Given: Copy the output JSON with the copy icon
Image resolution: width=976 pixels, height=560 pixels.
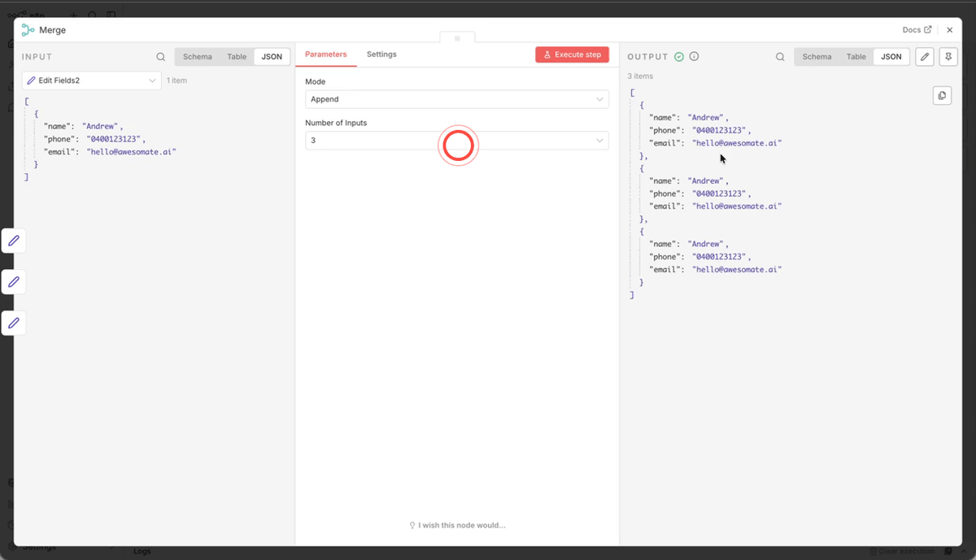Looking at the screenshot, I should click(942, 95).
